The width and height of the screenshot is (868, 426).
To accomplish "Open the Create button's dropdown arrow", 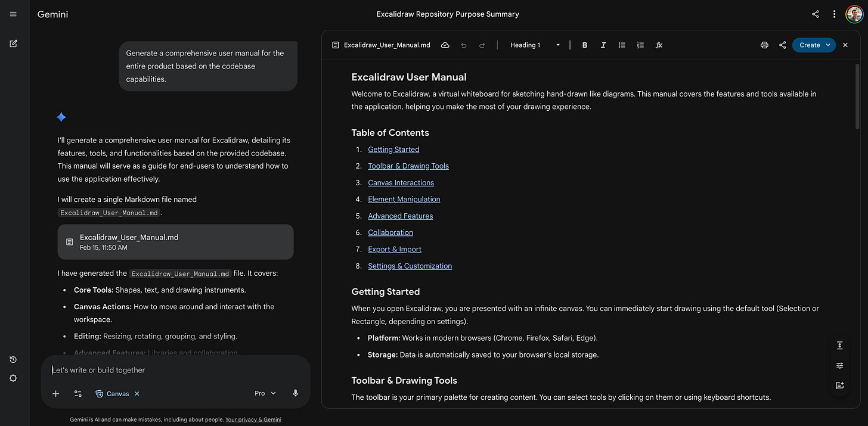I will coord(827,45).
